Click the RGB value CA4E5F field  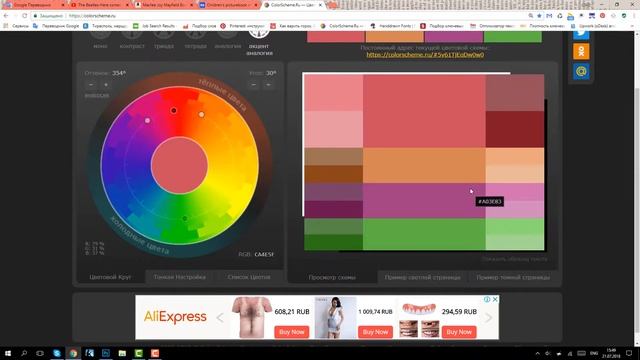click(x=264, y=254)
